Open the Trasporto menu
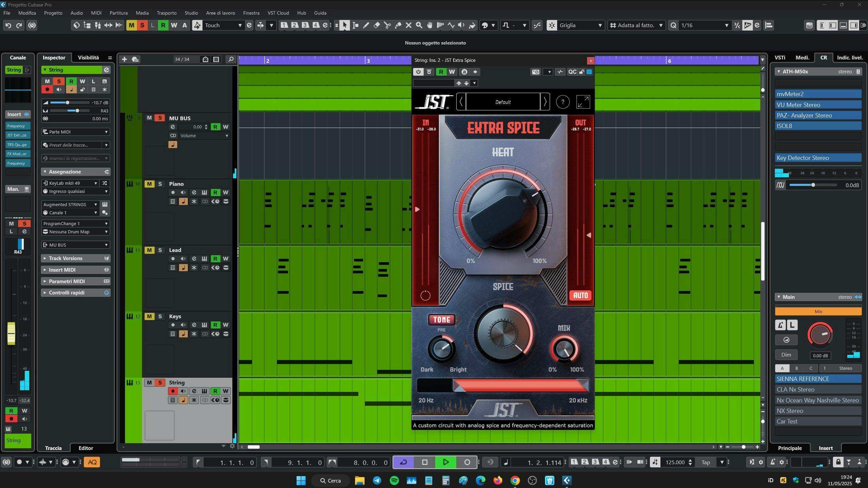Screen dimensions: 868x488 [166, 13]
